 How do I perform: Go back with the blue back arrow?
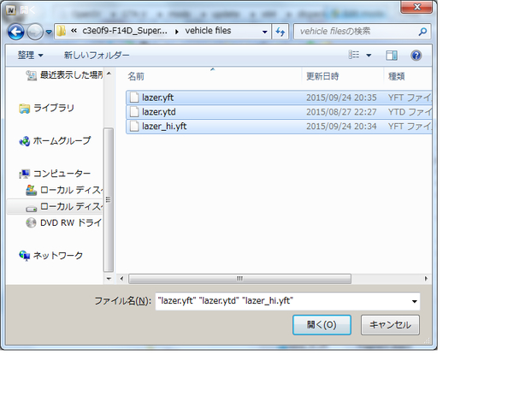15,32
